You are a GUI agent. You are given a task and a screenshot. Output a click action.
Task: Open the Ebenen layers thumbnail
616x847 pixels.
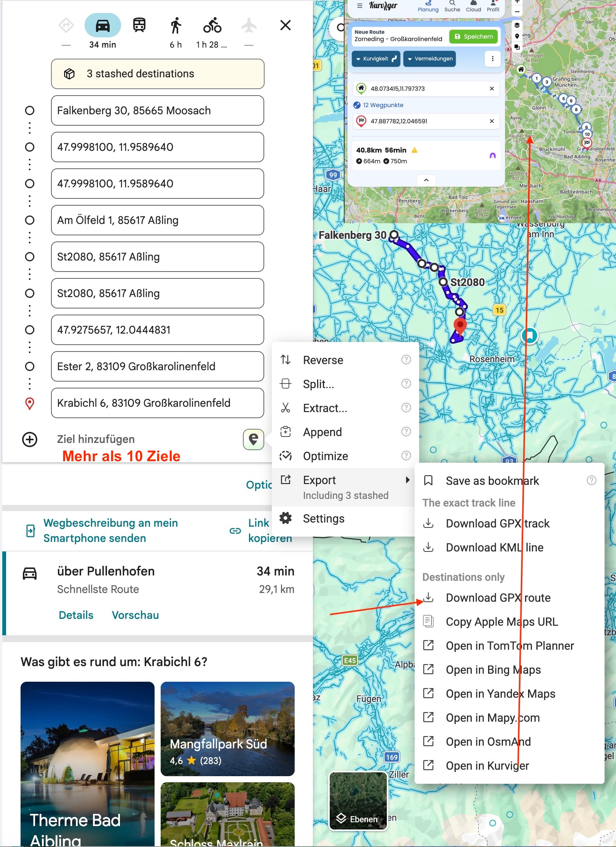pyautogui.click(x=358, y=801)
